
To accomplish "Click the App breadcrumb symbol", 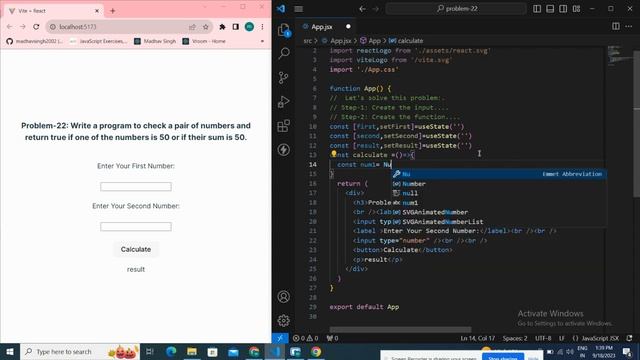I will point(370,41).
